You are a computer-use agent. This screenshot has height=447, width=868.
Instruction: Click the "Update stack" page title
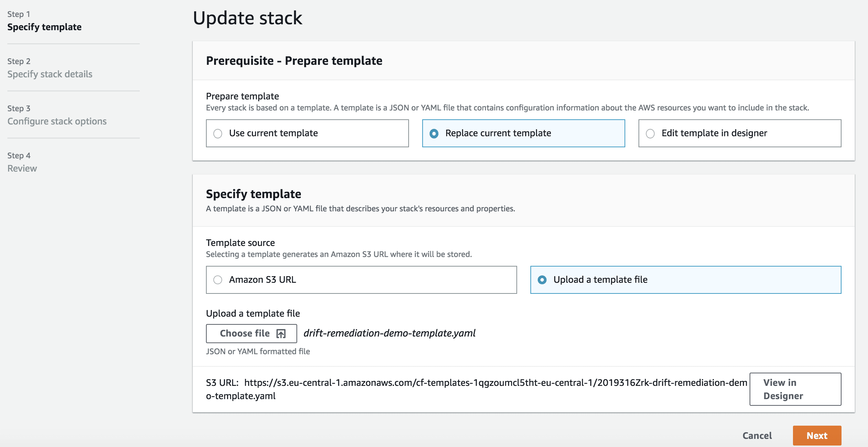coord(248,17)
